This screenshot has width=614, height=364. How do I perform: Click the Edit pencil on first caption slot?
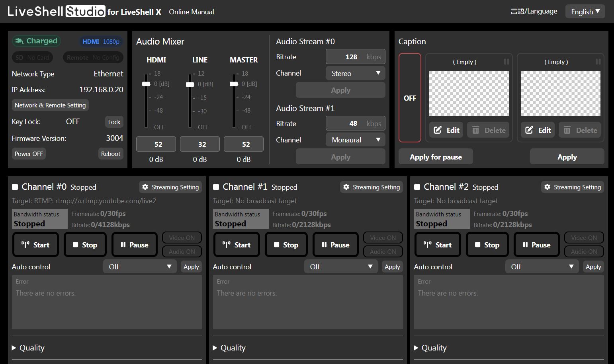point(438,130)
